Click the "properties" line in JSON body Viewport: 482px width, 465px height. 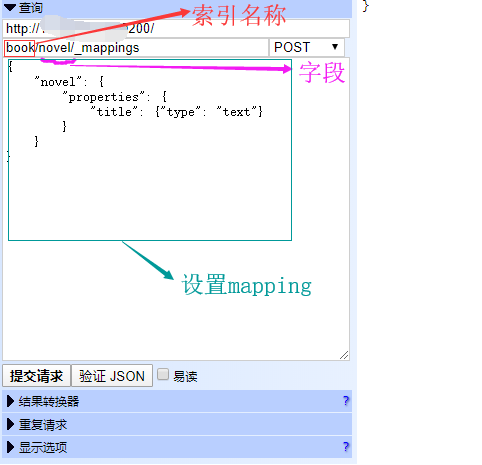pos(115,97)
